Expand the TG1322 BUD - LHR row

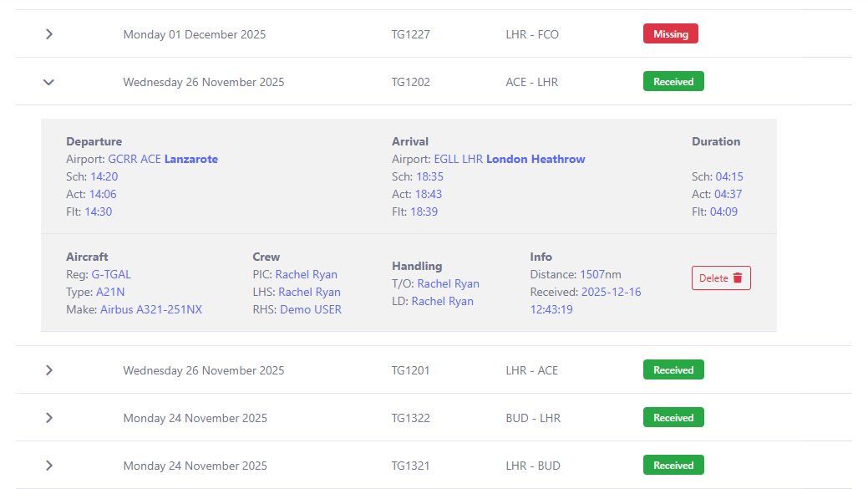pyautogui.click(x=48, y=417)
